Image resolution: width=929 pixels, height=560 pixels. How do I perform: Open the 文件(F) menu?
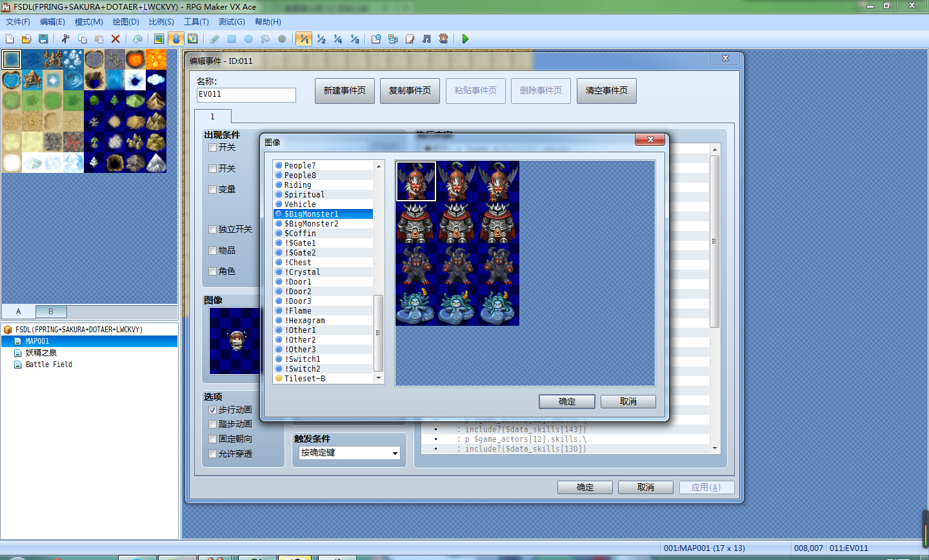(18, 21)
